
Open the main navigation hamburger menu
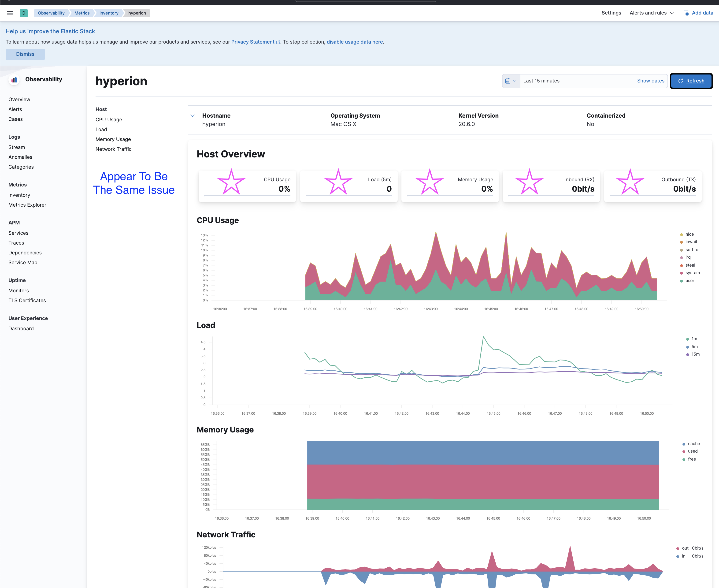9,13
